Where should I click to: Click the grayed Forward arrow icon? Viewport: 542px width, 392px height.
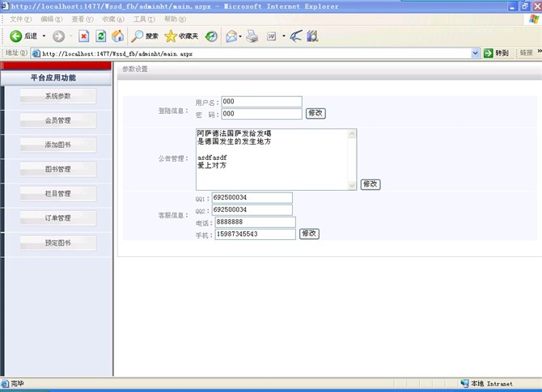click(x=58, y=36)
